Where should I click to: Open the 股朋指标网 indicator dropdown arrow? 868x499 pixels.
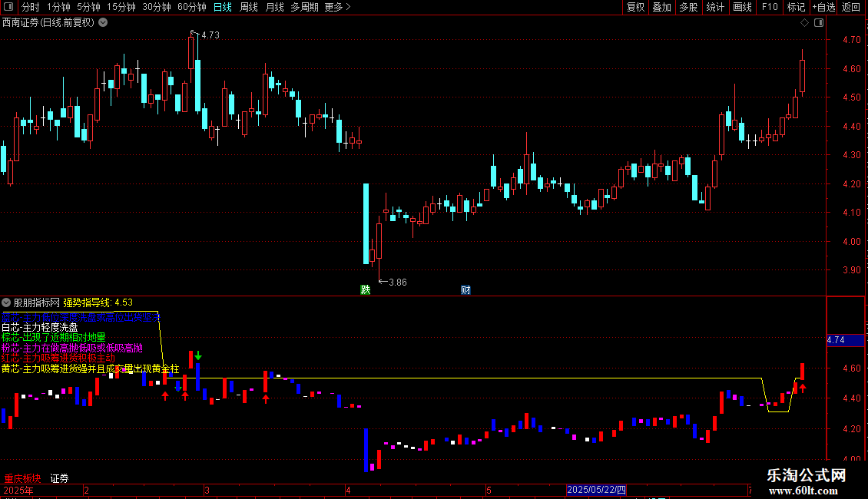(6, 302)
